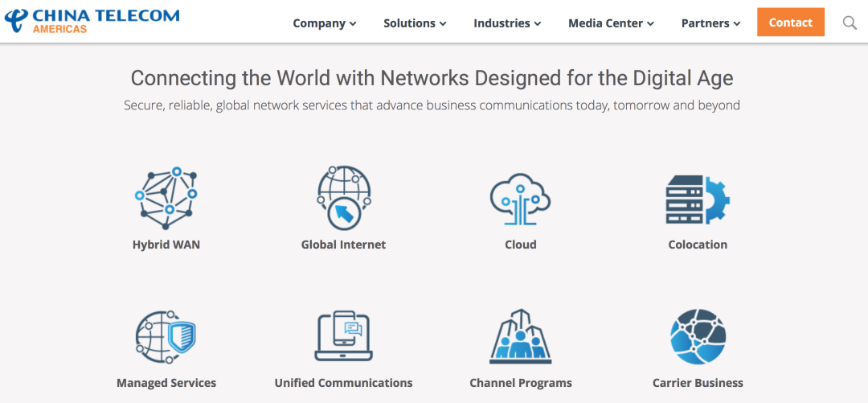The image size is (868, 403).
Task: Follow the Hybrid WAN text link
Action: pos(166,245)
